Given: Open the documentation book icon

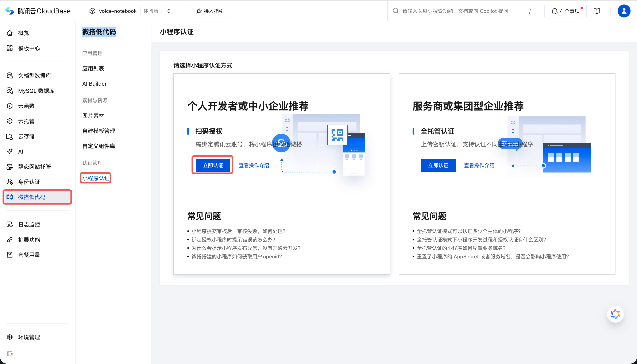Looking at the screenshot, I should [597, 11].
